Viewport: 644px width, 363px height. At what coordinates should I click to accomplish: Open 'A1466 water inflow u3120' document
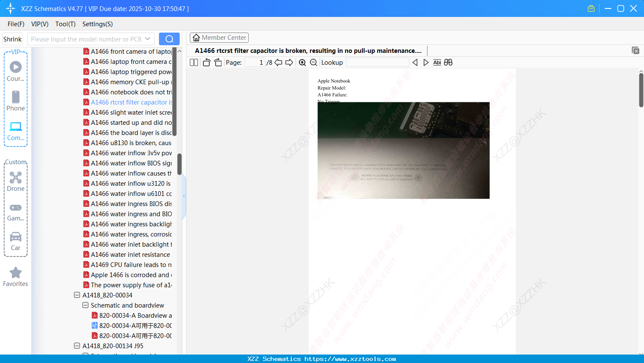pos(128,183)
